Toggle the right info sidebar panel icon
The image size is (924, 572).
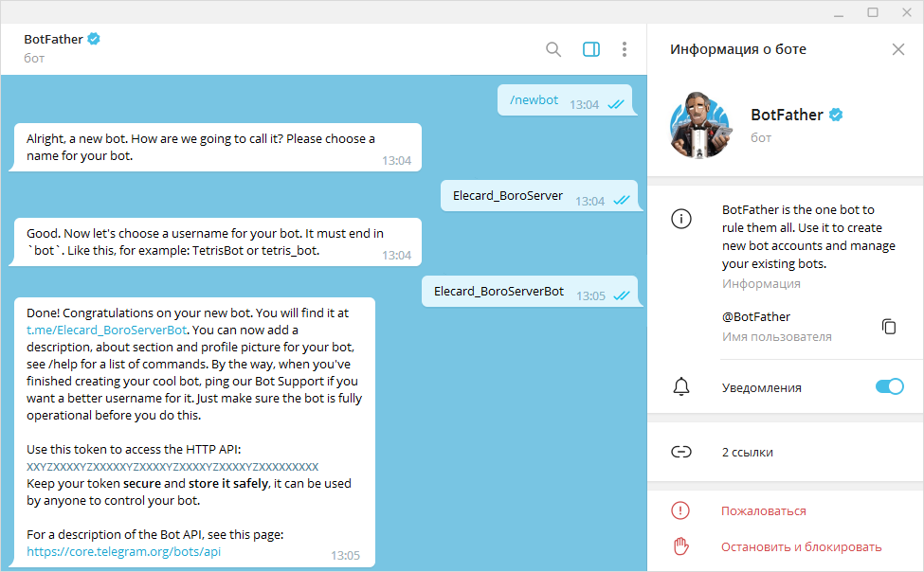(x=591, y=49)
